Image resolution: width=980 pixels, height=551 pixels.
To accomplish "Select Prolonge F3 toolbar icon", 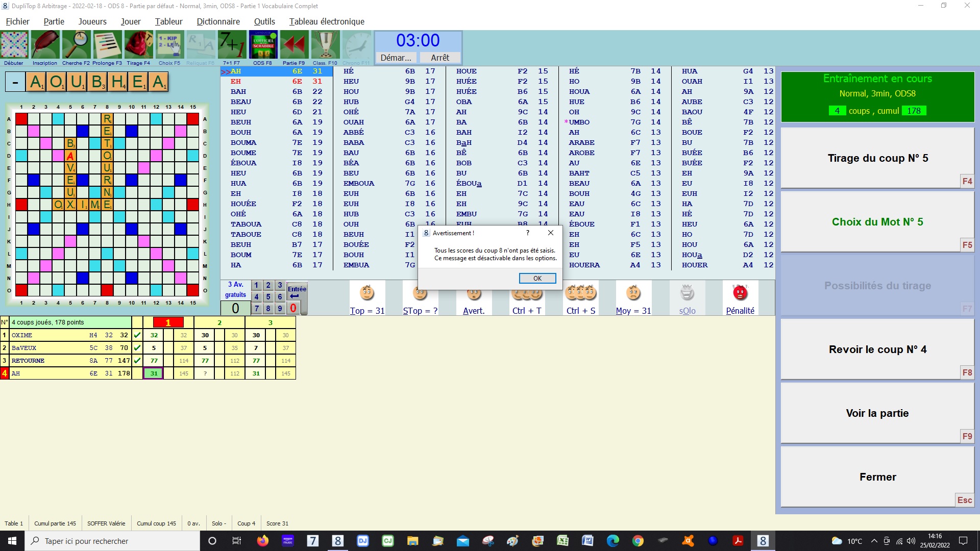I will [x=107, y=45].
